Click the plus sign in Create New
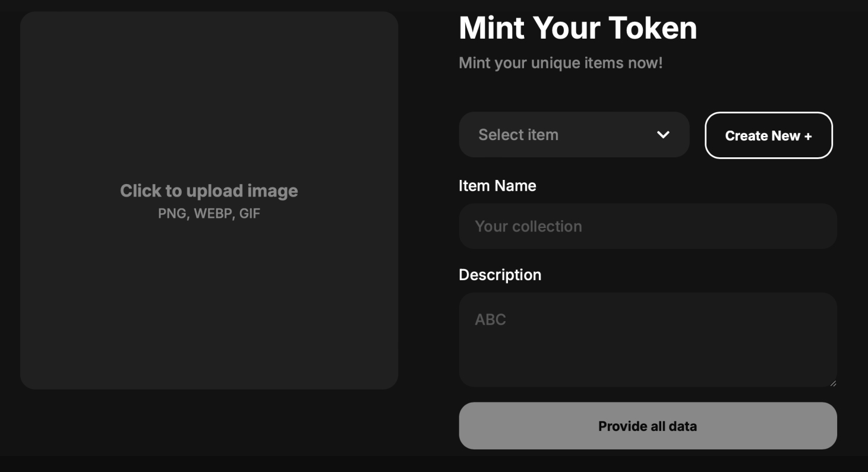868x472 pixels. [x=807, y=136]
